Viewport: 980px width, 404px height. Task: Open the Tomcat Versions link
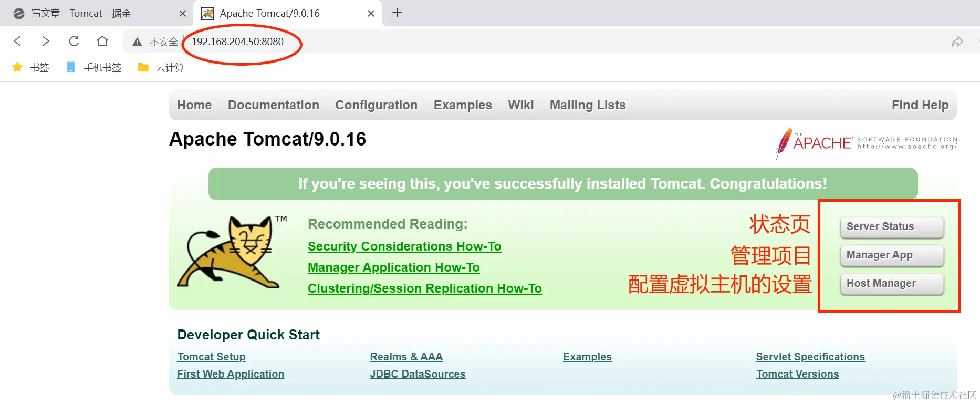(x=797, y=374)
